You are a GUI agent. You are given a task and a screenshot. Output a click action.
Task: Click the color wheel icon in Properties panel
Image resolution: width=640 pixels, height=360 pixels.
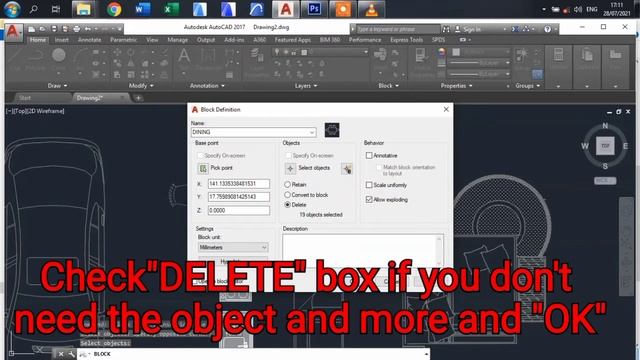[x=442, y=52]
